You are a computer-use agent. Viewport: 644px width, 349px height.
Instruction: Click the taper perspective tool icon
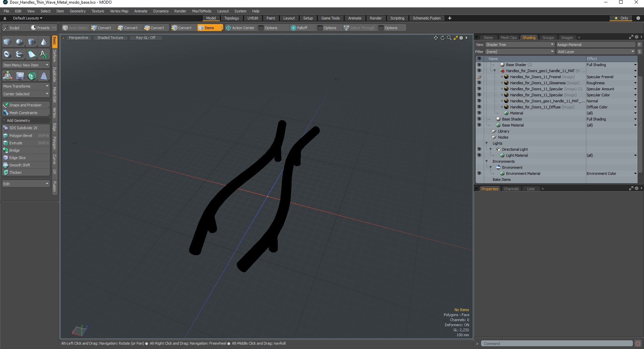click(x=44, y=76)
